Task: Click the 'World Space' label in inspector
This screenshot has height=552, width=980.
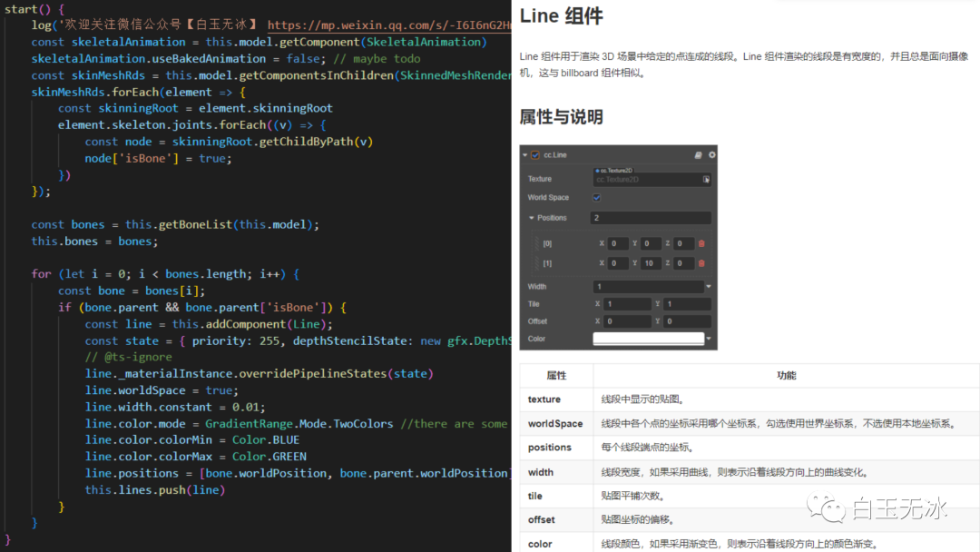Action: (x=548, y=198)
